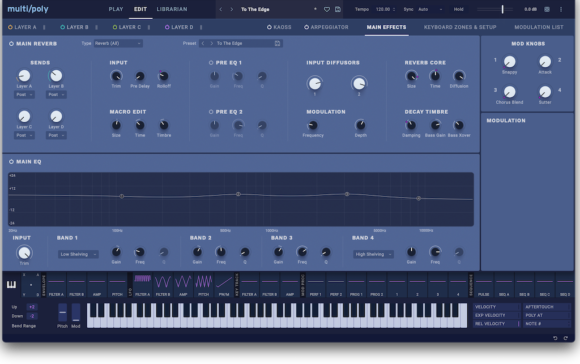Switch to the Edit tab

tap(140, 9)
